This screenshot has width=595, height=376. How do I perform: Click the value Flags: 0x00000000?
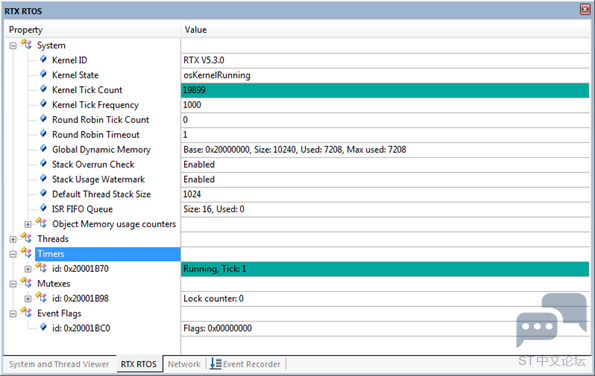point(217,328)
